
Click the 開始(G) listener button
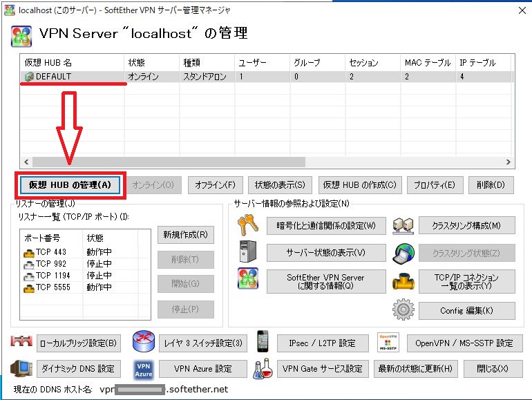point(186,284)
